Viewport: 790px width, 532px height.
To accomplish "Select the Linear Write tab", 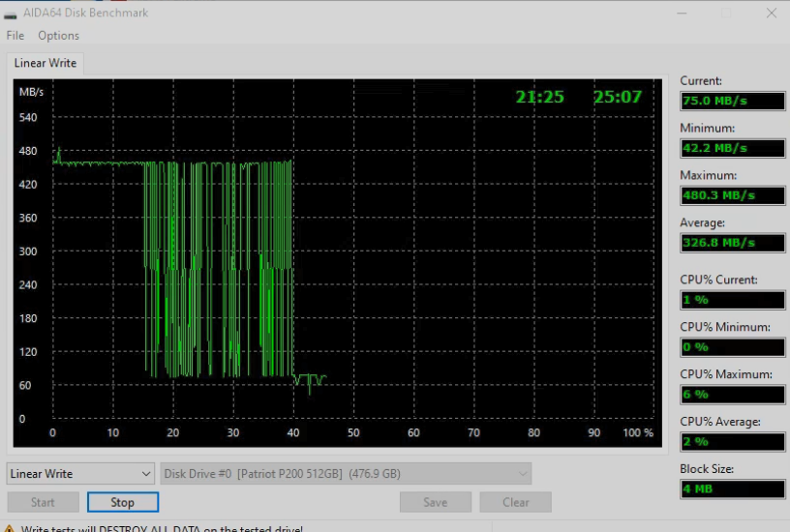I will coord(46,63).
